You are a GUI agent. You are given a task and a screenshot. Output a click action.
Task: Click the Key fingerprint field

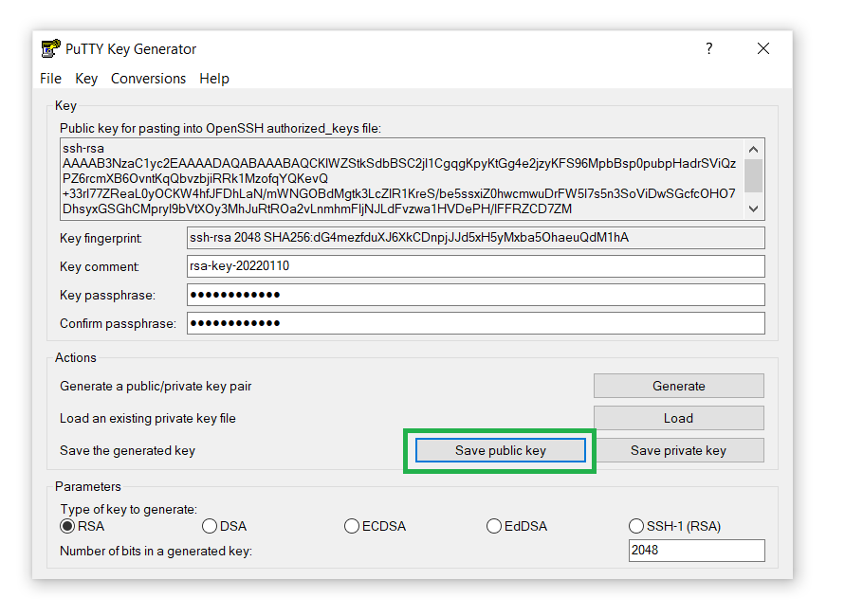tap(476, 238)
